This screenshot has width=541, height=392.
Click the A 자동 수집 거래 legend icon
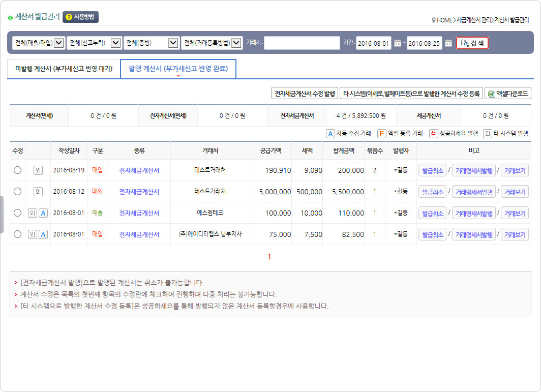click(330, 134)
